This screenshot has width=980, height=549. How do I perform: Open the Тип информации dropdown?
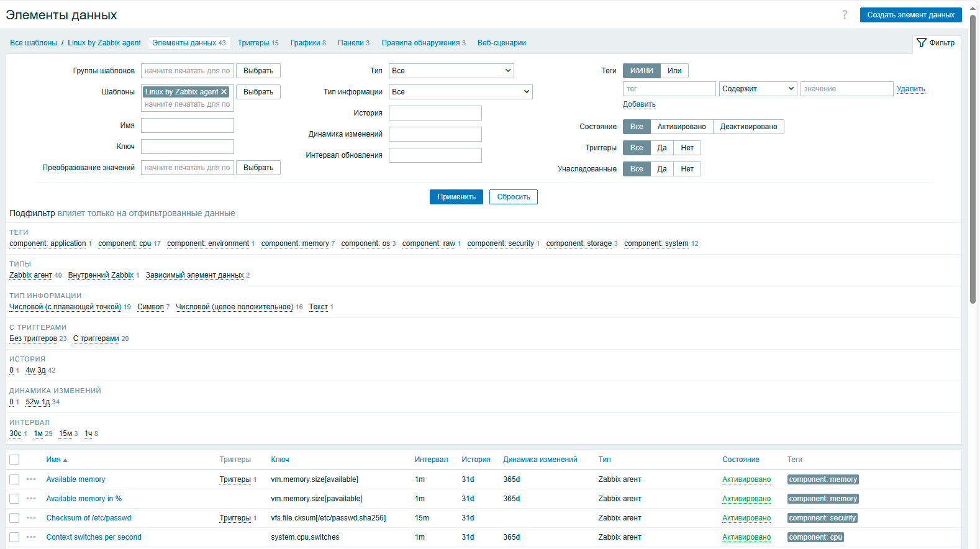coord(460,92)
